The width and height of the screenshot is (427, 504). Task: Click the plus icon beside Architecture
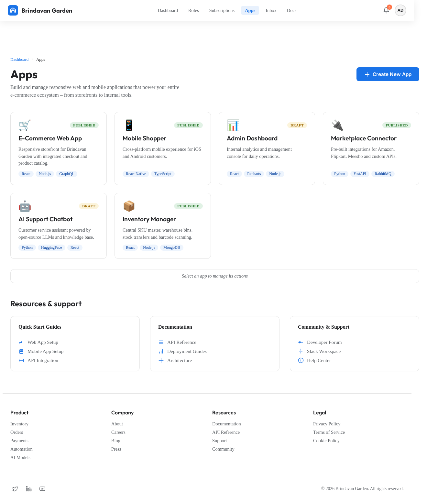click(161, 360)
